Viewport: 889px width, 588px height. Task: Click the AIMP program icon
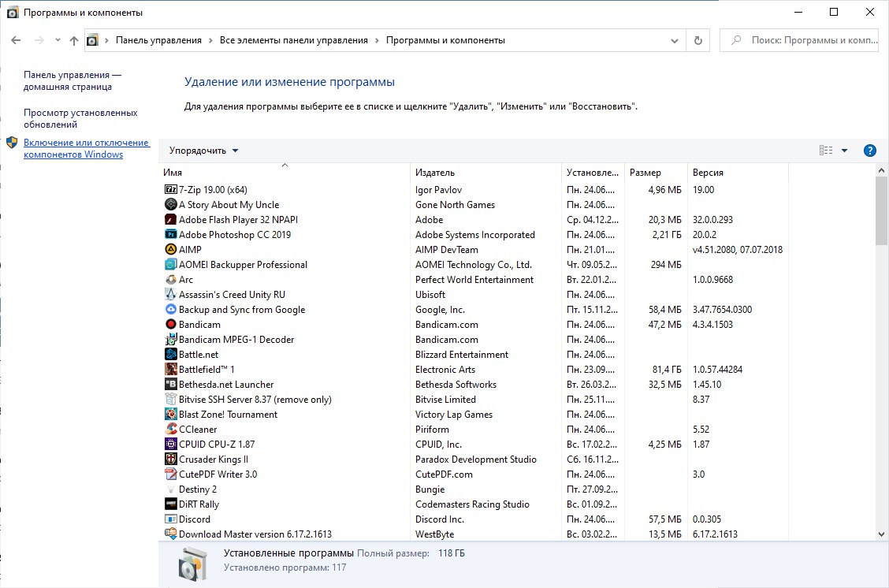[171, 250]
